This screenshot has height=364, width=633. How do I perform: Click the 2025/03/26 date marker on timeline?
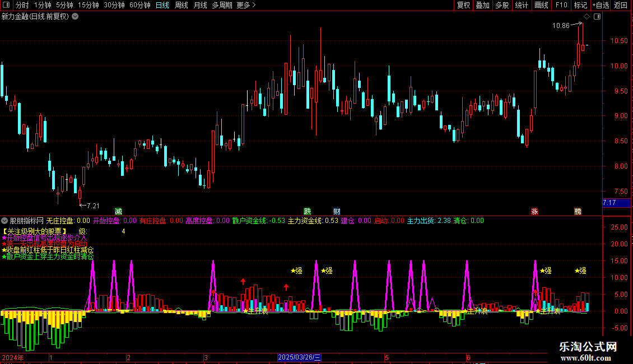pos(299,357)
